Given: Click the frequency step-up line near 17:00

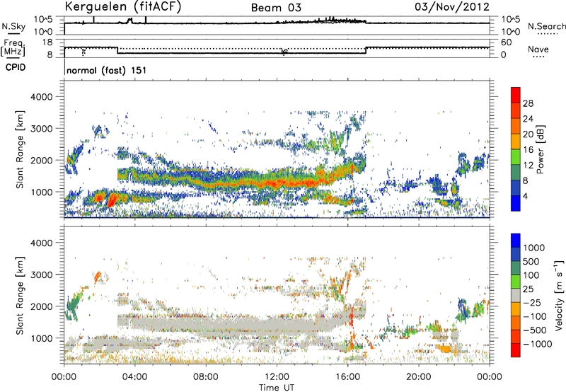Looking at the screenshot, I should point(366,50).
